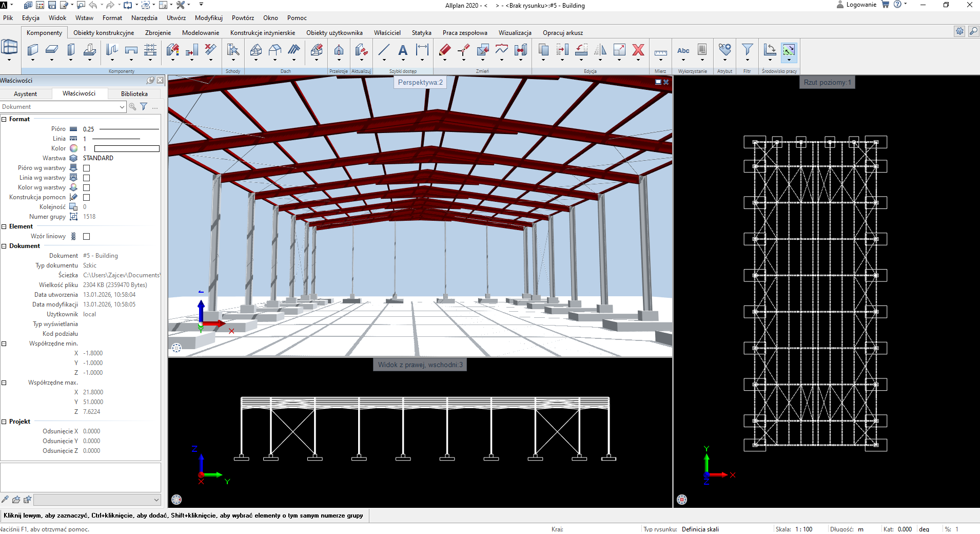Click Logowanie at top right
This screenshot has height=534, width=980.
click(x=861, y=5)
